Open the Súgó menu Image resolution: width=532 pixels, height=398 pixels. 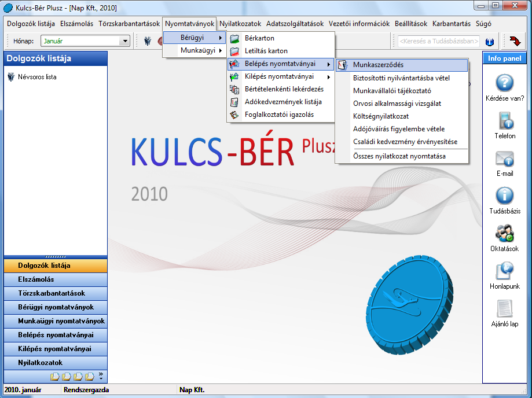point(483,24)
